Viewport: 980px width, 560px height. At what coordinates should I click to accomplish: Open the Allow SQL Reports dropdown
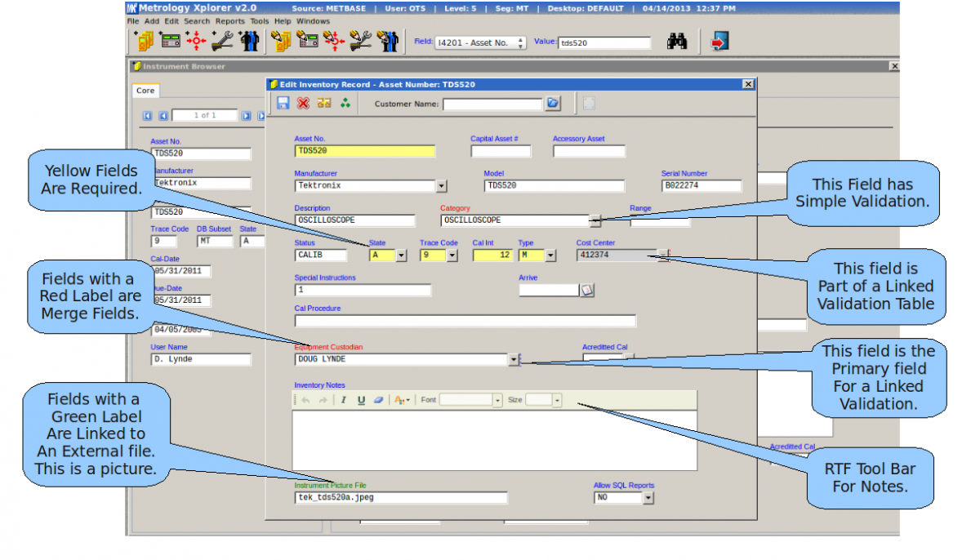(x=648, y=497)
